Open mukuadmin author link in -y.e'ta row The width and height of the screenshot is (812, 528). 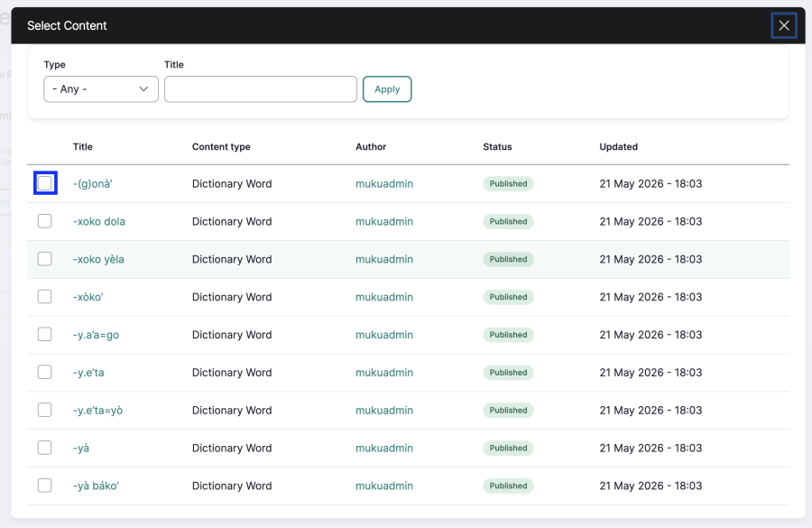(x=384, y=373)
